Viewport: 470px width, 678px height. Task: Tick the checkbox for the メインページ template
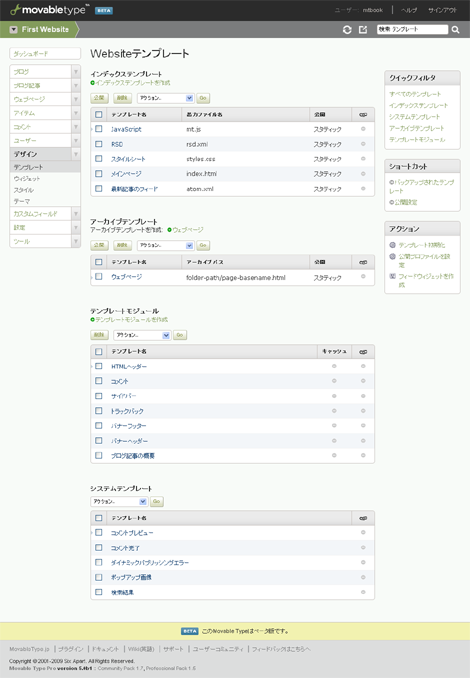99,173
